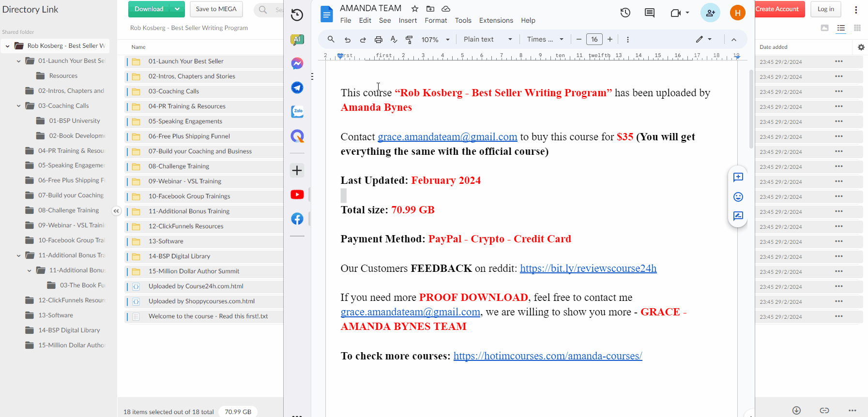Viewport: 868px width, 417px height.
Task: Print the document
Action: [x=379, y=40]
